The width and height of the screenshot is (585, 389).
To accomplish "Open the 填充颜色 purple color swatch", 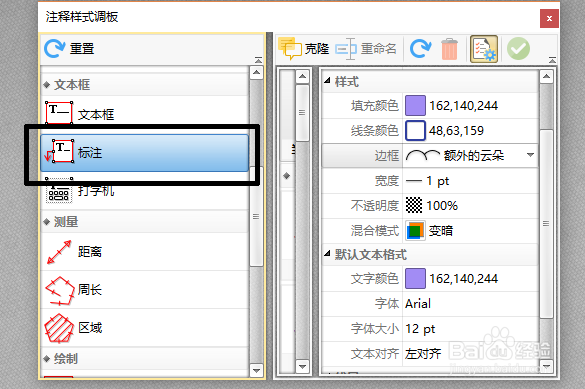I will (415, 106).
